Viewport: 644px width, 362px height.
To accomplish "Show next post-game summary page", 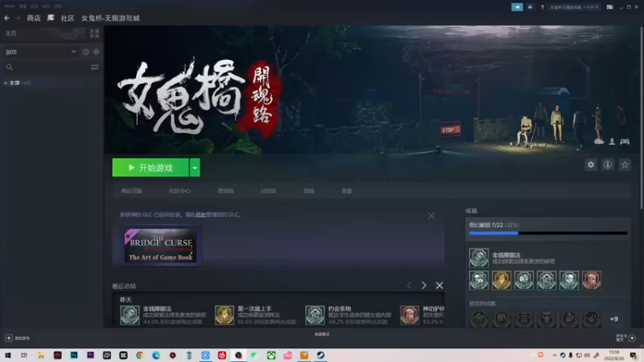I will pyautogui.click(x=424, y=286).
